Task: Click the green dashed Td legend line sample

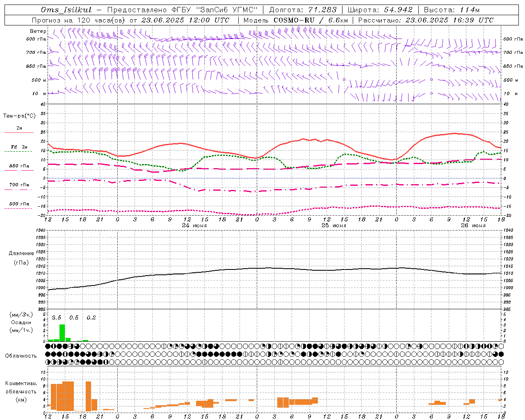Action: (x=18, y=152)
